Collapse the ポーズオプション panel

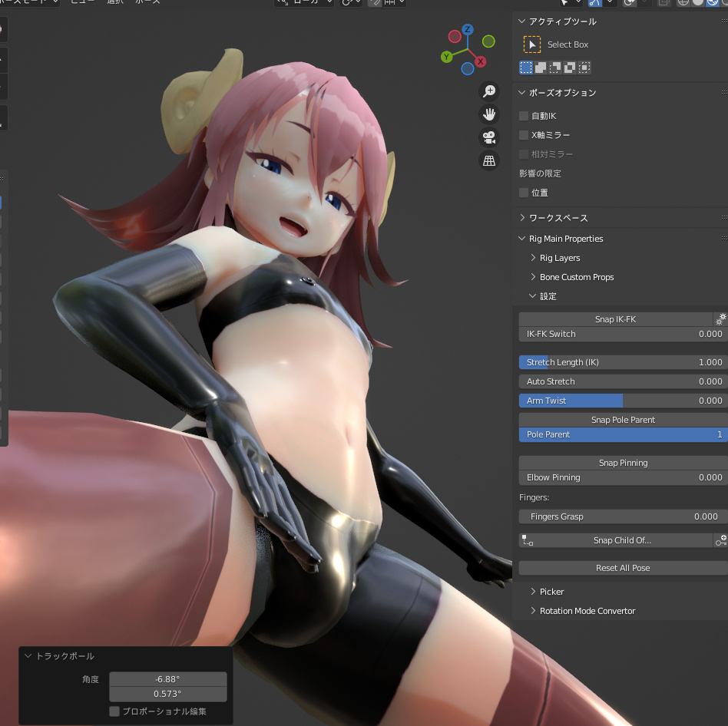click(x=522, y=93)
